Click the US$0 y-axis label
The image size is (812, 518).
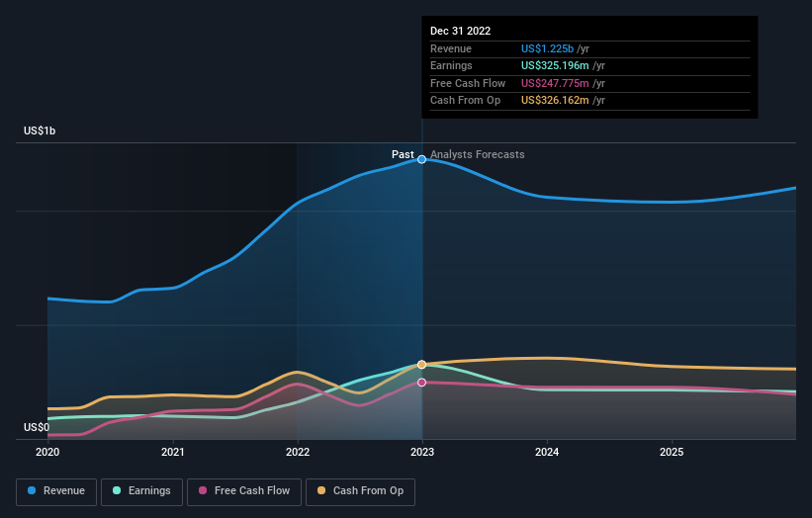37,427
